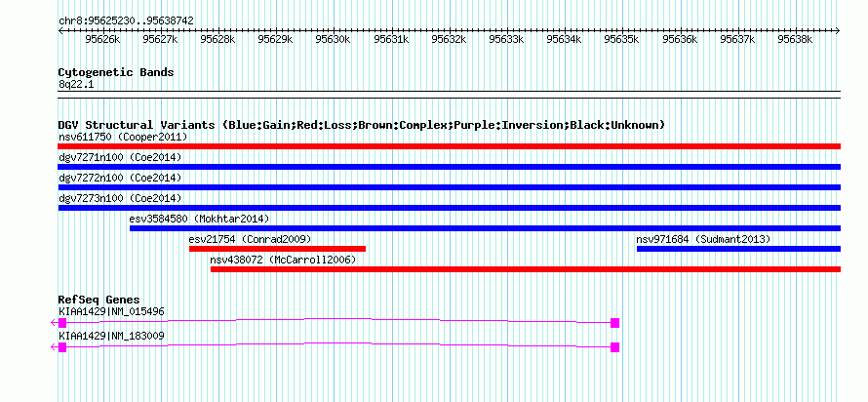Click the 95630k ruler tick label
The height and width of the screenshot is (402, 868).
(x=334, y=39)
